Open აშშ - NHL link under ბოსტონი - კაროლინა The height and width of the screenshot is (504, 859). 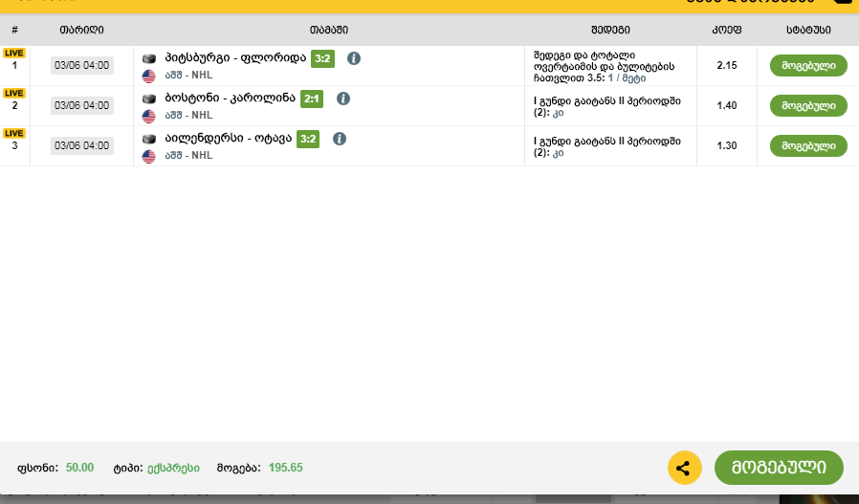coord(189,115)
